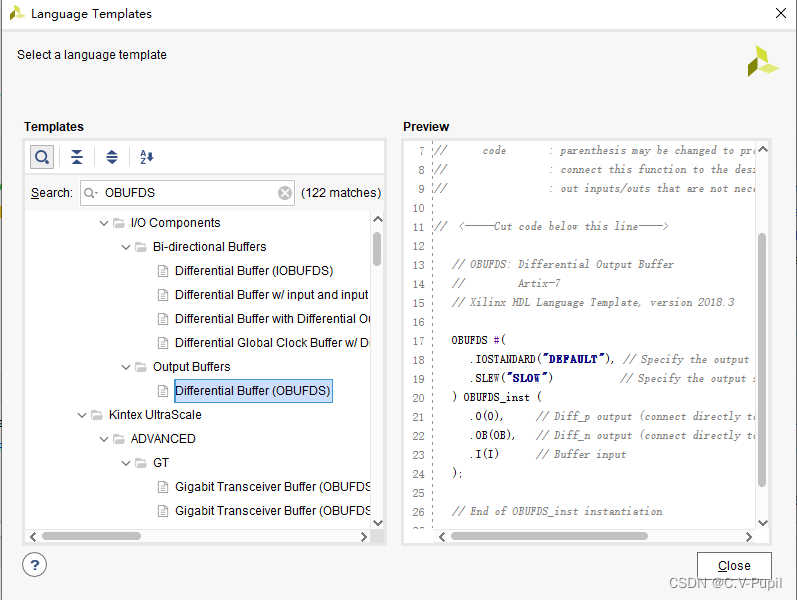Screen dimensions: 797x600
Task: Select Differential Buffer (OBUFDS) template
Action: point(253,391)
